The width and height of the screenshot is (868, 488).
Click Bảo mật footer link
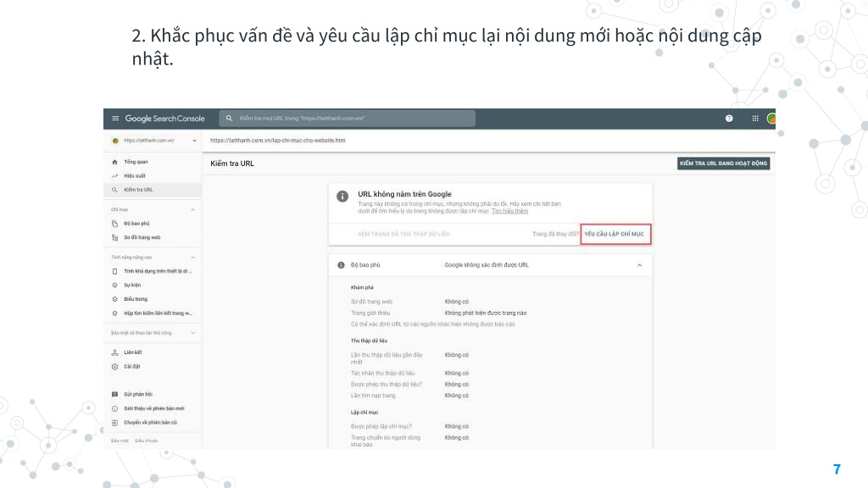tap(120, 441)
